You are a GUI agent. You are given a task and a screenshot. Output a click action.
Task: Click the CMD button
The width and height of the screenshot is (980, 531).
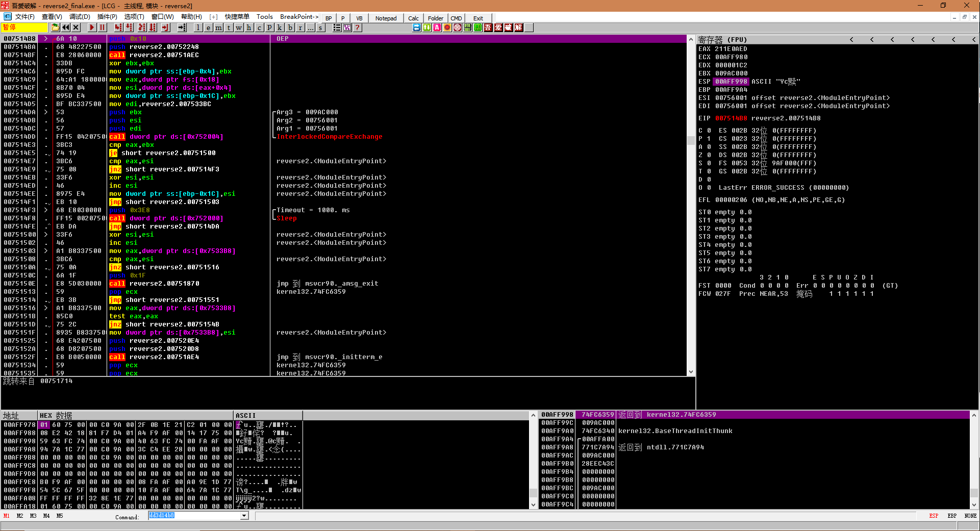pyautogui.click(x=456, y=18)
